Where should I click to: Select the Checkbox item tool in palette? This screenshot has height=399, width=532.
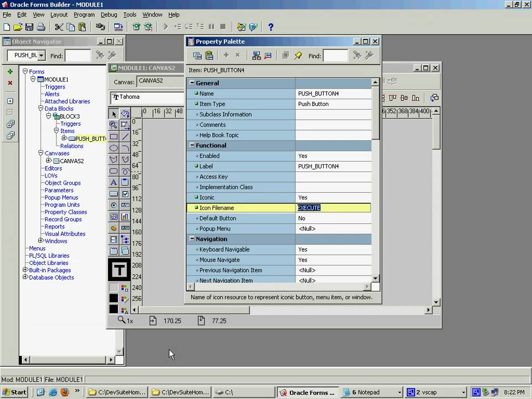click(125, 194)
